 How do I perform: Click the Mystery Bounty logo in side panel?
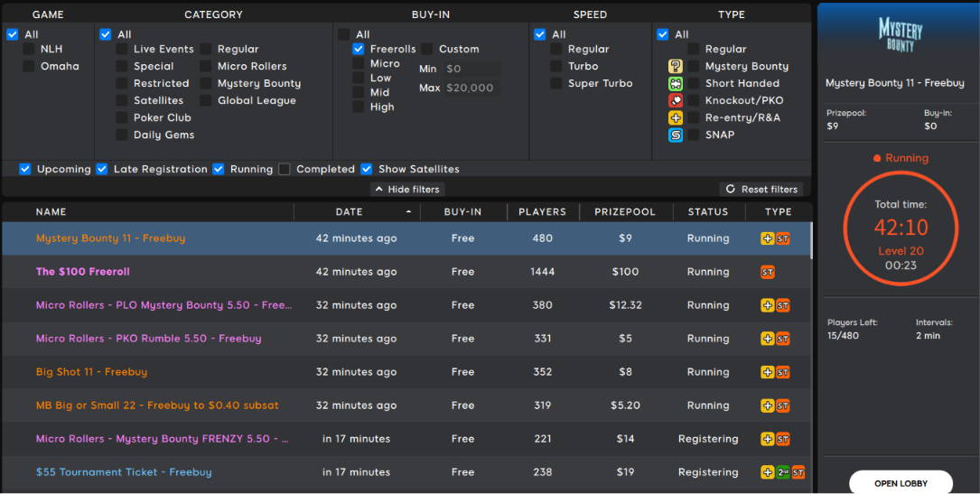tap(900, 35)
